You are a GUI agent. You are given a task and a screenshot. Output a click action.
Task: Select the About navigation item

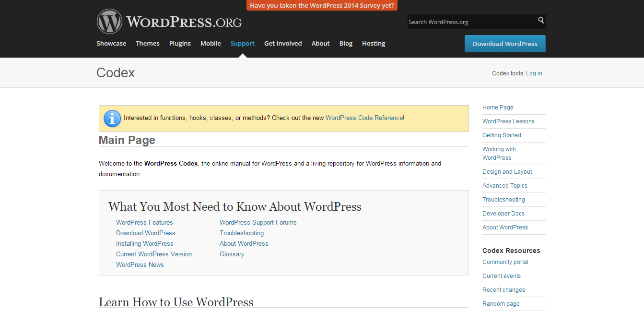(320, 43)
